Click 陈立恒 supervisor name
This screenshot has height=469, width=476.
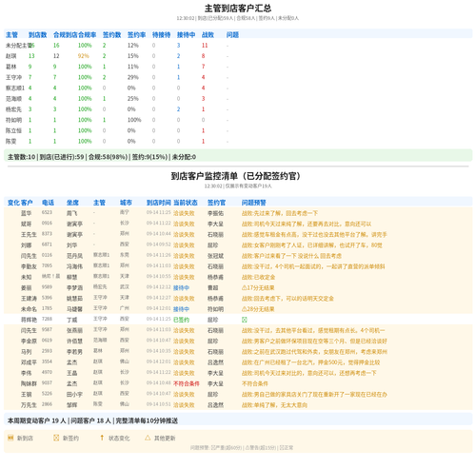pos(13,130)
